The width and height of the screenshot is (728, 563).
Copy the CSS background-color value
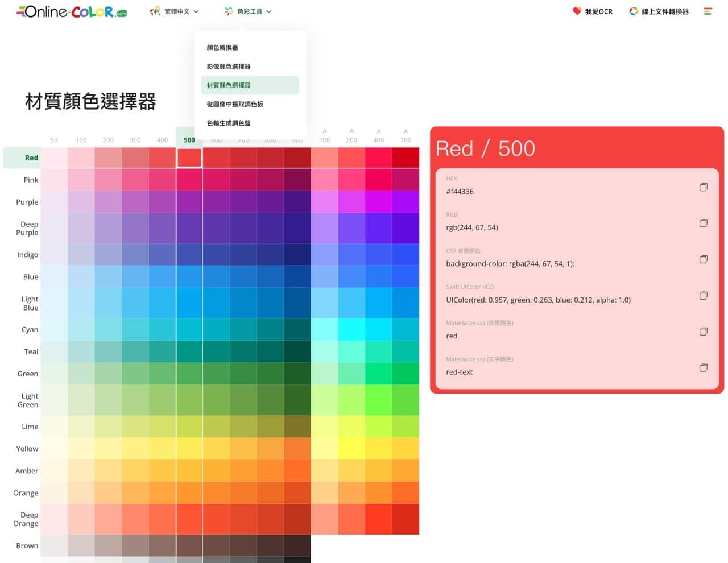tap(703, 259)
